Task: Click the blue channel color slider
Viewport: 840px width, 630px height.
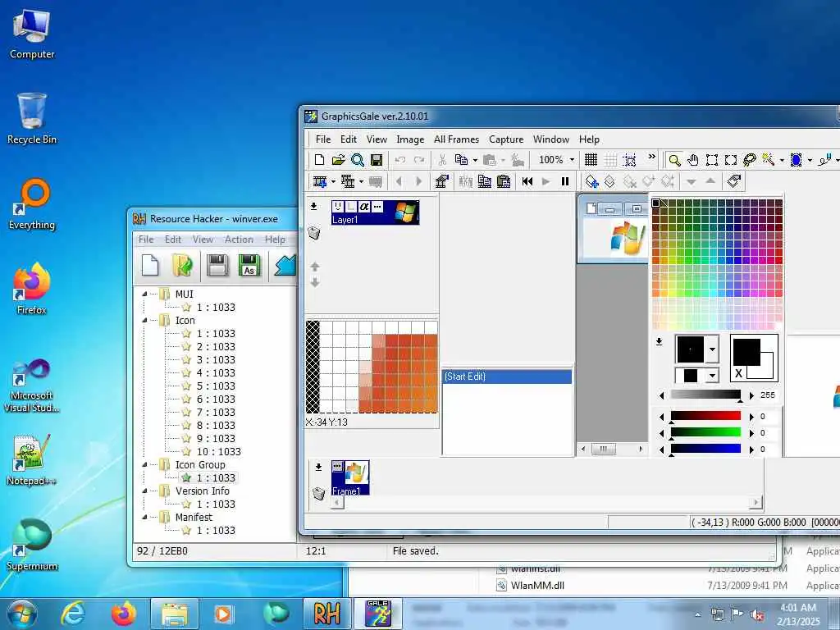Action: (705, 449)
